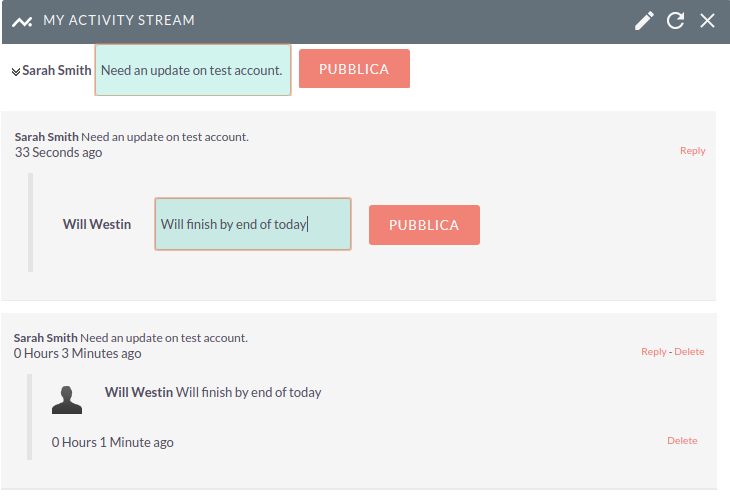This screenshot has height=500, width=730.
Task: Expand the double-chevron beside Sarah Smith
Action: click(16, 71)
